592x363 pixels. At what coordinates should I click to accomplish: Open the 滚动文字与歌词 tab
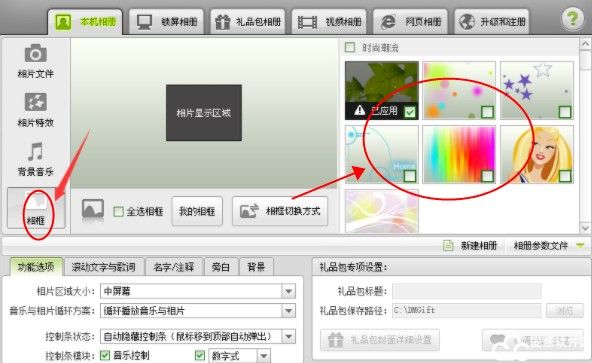coord(104,267)
